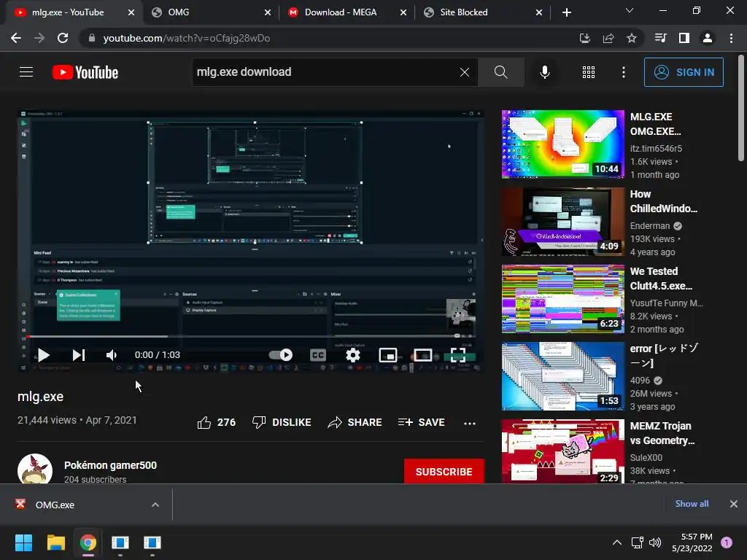The image size is (747, 560).
Task: Click the share this page icon
Action: tap(608, 38)
